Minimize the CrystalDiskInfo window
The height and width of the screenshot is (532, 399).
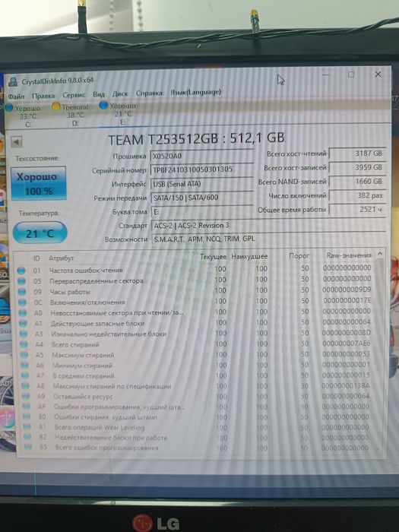(325, 74)
